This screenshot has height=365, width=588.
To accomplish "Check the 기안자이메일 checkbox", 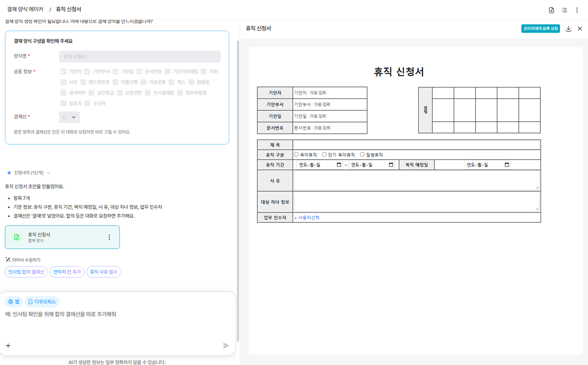I will point(168,71).
